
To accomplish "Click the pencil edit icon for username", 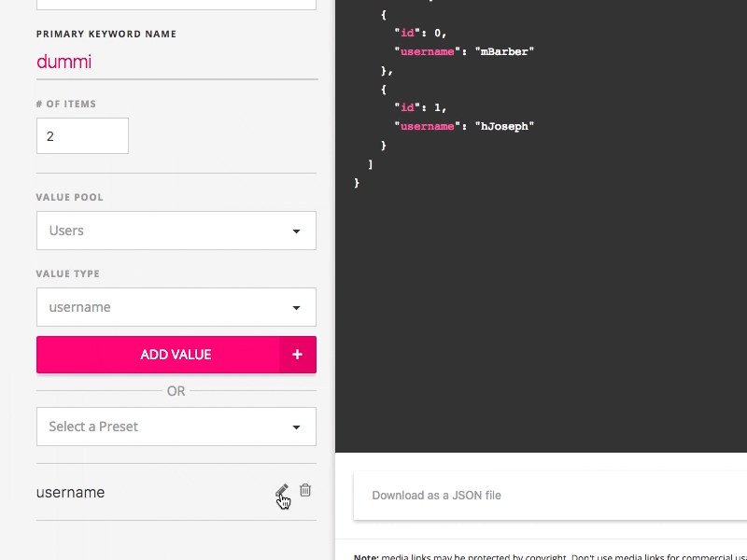I will [282, 491].
